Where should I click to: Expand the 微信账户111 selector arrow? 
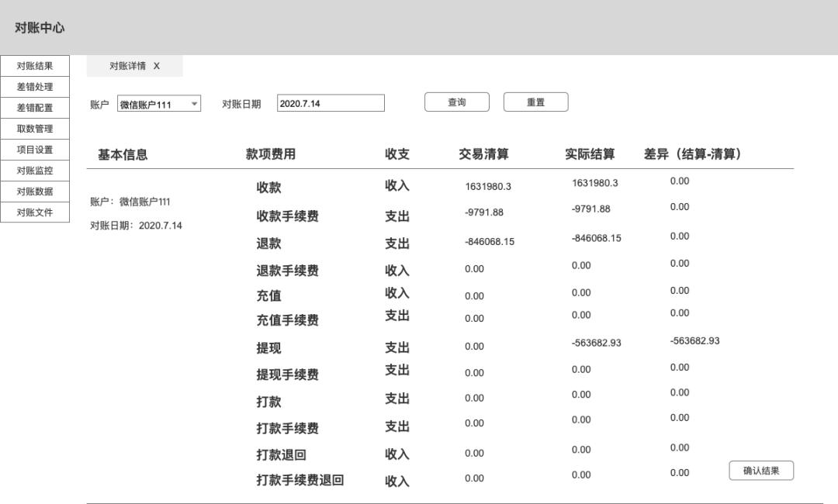(x=194, y=102)
